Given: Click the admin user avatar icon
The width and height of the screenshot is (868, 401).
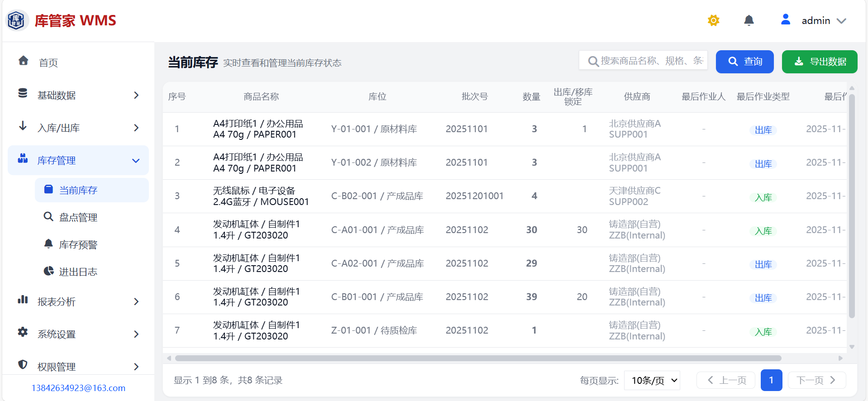Looking at the screenshot, I should pyautogui.click(x=786, y=19).
